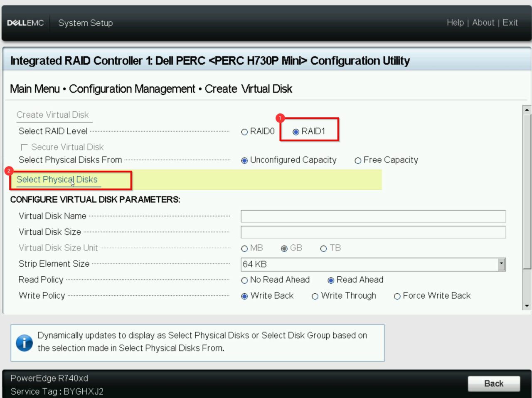
Task: Select No Read Ahead policy
Action: [244, 280]
